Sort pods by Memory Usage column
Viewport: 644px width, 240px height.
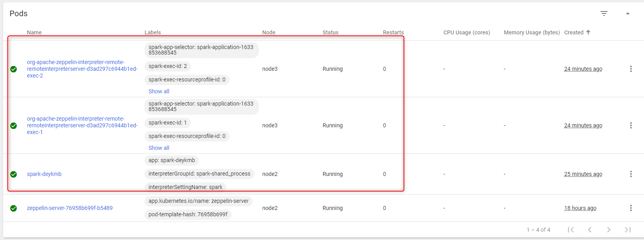pos(532,32)
